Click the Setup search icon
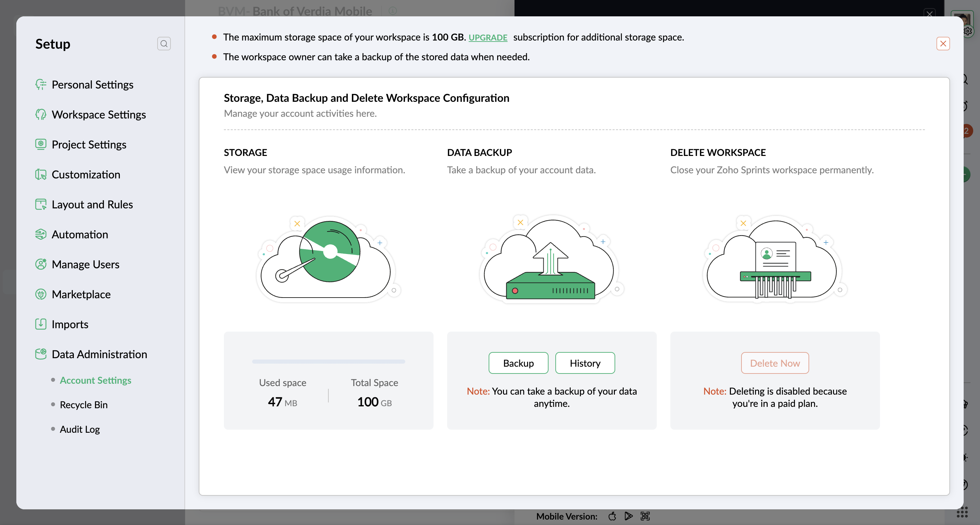This screenshot has height=525, width=980. coord(164,43)
